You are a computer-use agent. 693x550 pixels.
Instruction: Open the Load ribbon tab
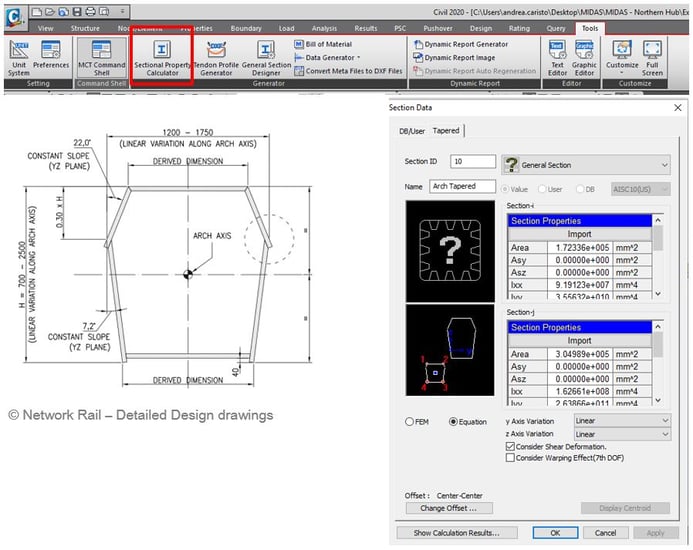pyautogui.click(x=286, y=28)
